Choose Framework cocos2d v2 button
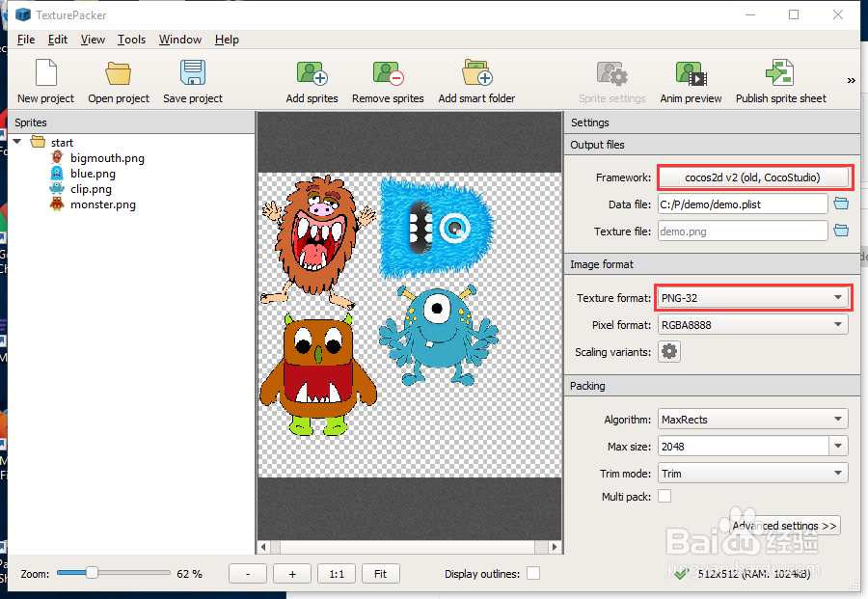Viewport: 868px width, 599px height. pyautogui.click(x=753, y=177)
